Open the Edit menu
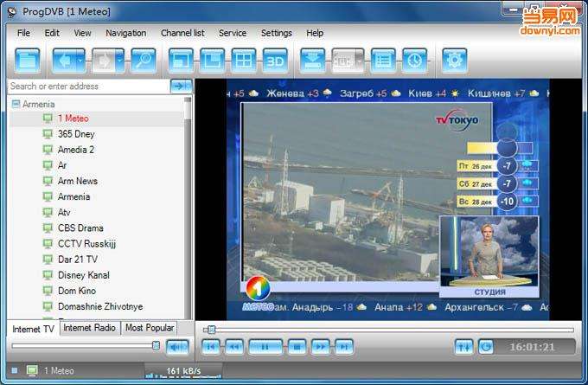Viewport: 588px width, 385px height. [52, 33]
